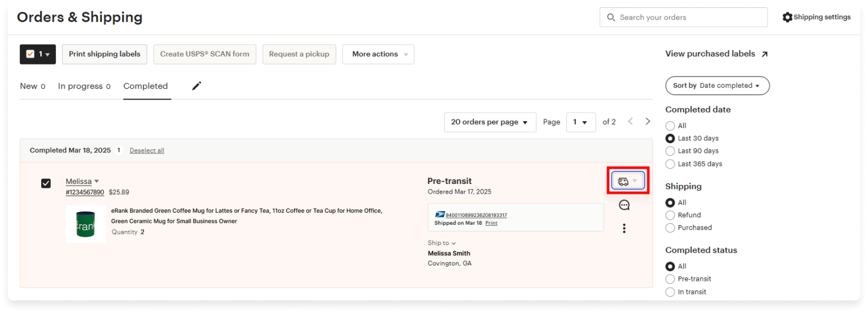Screen dimensions: 868x313
Task: Click the eRank Green Coffee Mug title
Action: pos(246,216)
